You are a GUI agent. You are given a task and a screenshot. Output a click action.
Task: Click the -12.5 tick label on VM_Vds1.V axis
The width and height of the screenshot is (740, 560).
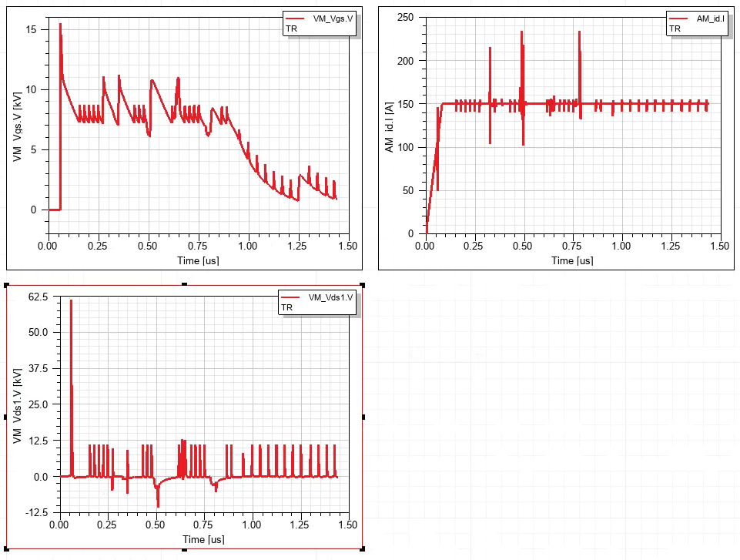tap(36, 512)
